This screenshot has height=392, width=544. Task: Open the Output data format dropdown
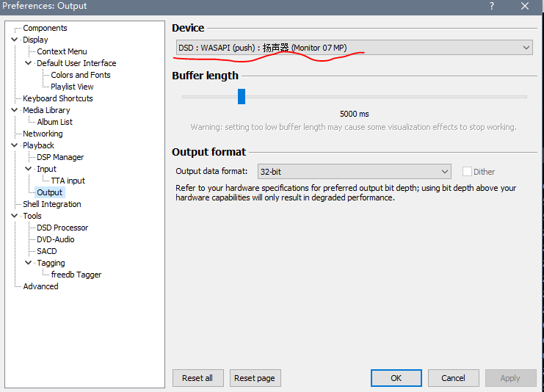pyautogui.click(x=354, y=172)
